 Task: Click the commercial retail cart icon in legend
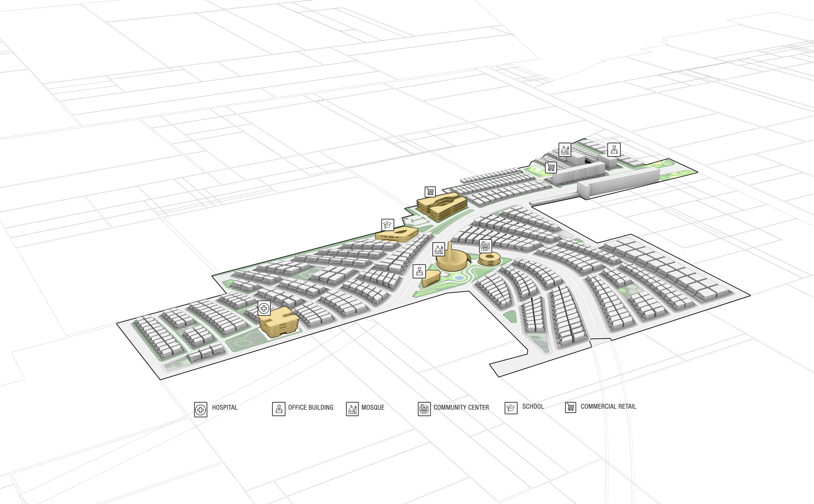pos(571,407)
